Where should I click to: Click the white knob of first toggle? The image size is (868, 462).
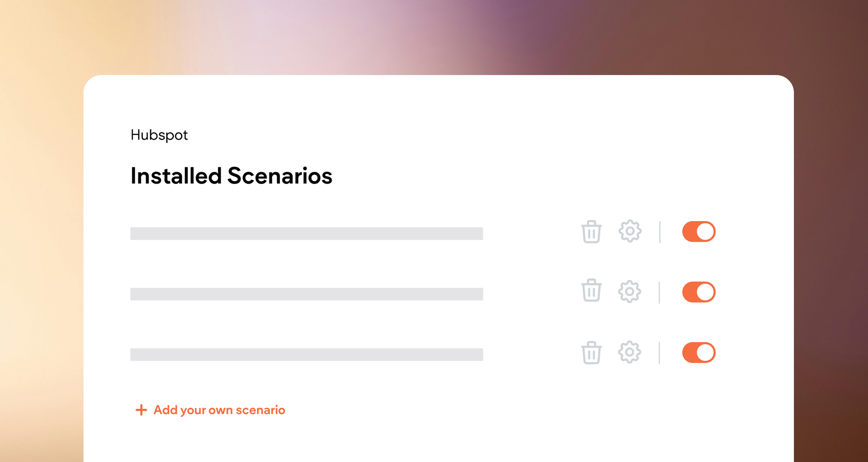pos(705,232)
